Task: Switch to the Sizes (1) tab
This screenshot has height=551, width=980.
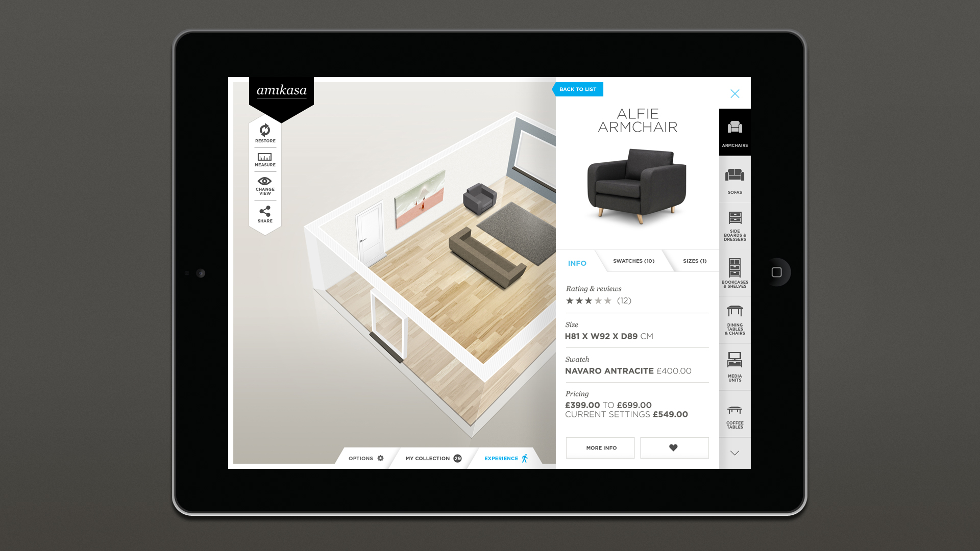Action: [x=693, y=261]
